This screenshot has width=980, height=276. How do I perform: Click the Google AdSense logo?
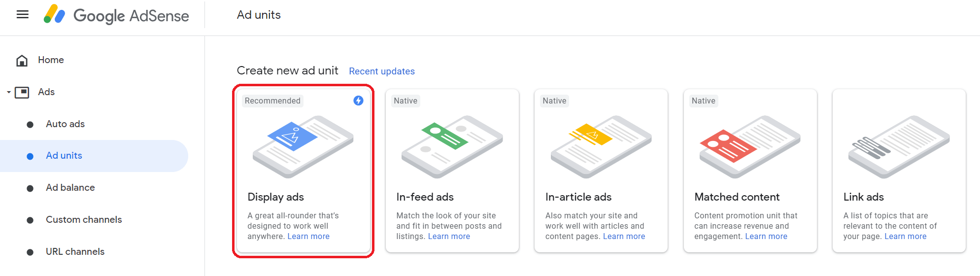(116, 15)
